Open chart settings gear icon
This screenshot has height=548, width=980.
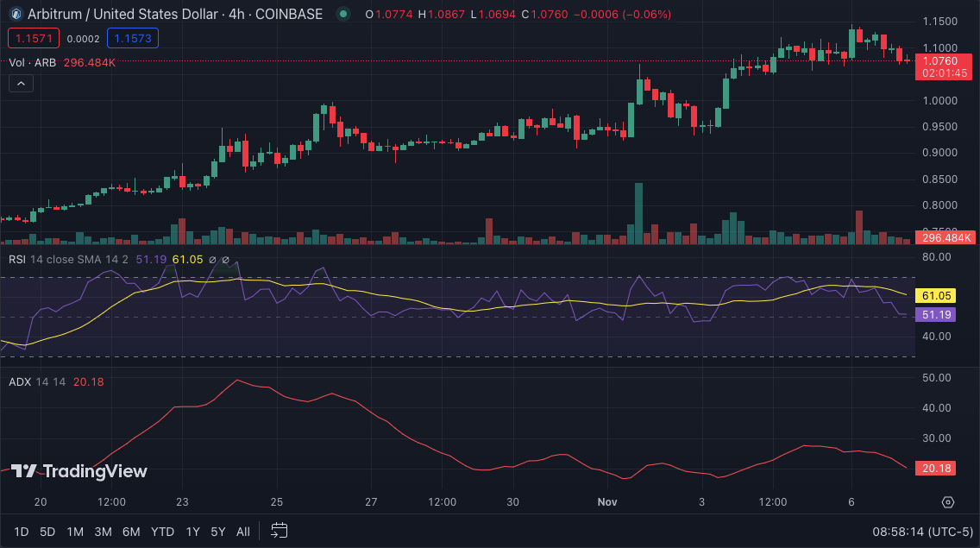point(948,501)
